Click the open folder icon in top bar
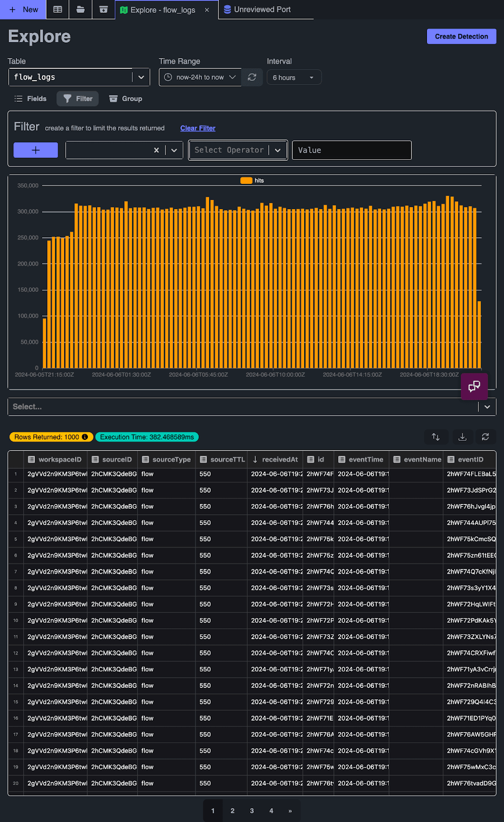This screenshot has height=822, width=504. (x=81, y=10)
